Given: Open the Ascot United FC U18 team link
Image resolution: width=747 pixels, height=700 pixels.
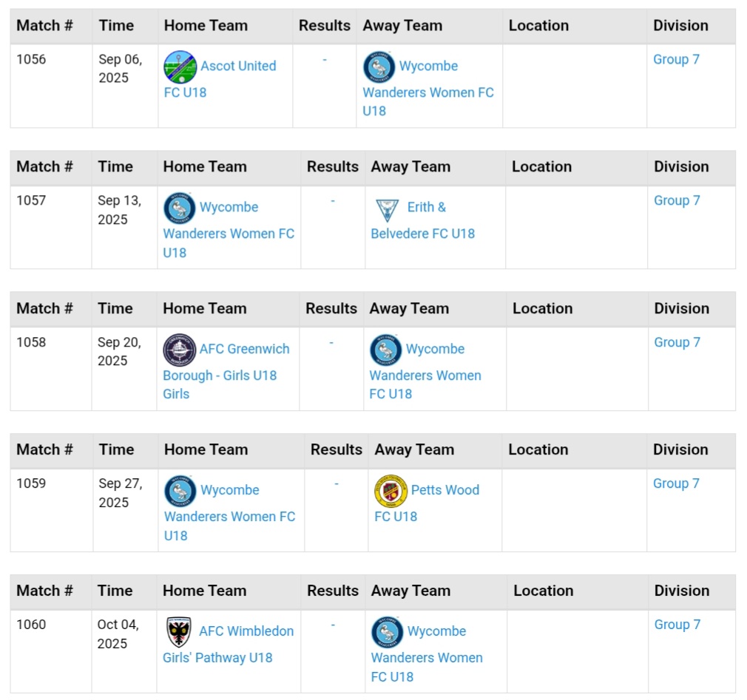Looking at the screenshot, I should (238, 66).
